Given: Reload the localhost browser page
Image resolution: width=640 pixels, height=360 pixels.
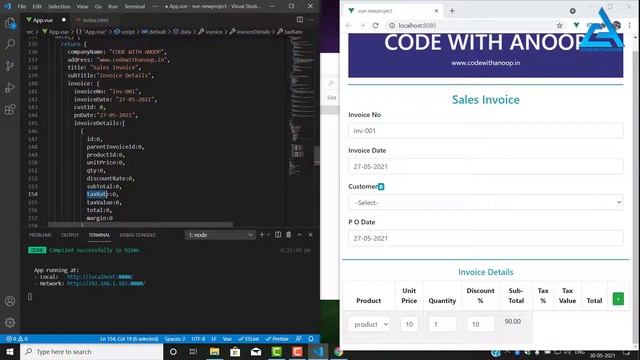Looking at the screenshot, I should 376,25.
